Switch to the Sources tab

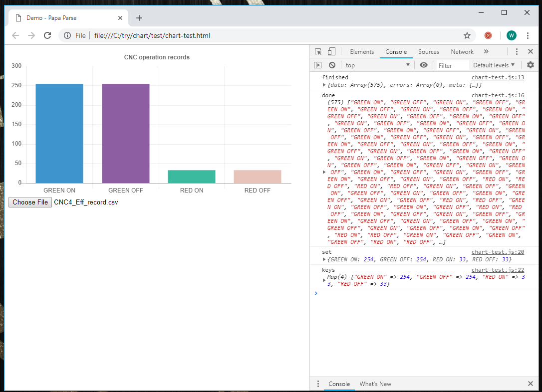tap(428, 52)
